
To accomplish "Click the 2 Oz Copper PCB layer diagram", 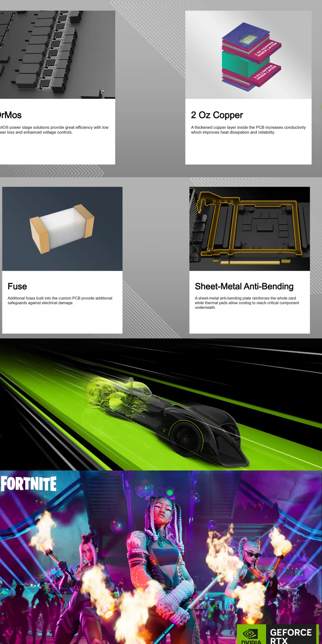I will click(x=248, y=55).
